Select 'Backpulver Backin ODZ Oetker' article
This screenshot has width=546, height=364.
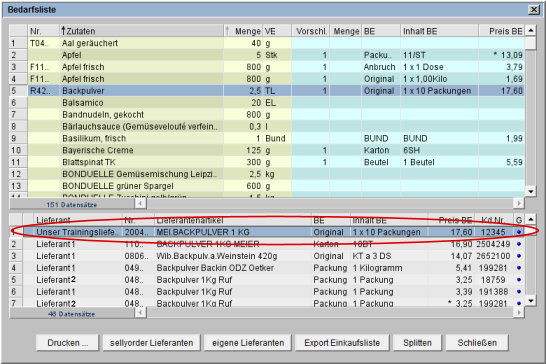coord(233,268)
